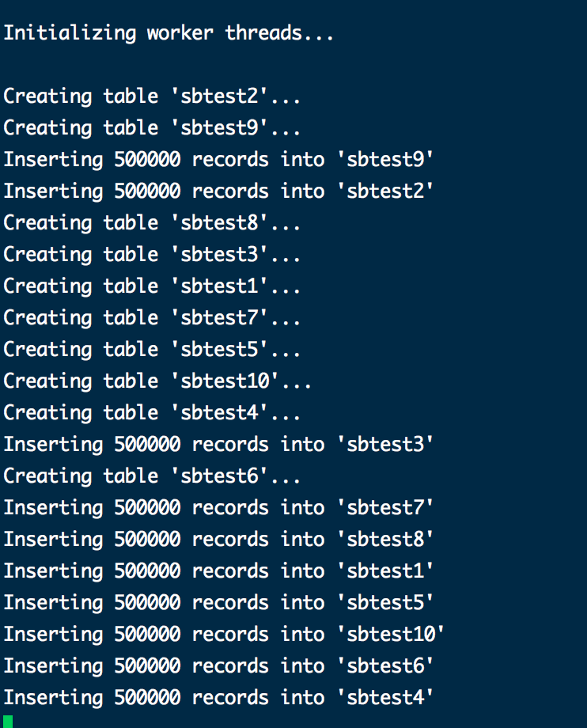The width and height of the screenshot is (587, 728).
Task: Click the line inserting records into 'sbtest10'
Action: point(224,635)
